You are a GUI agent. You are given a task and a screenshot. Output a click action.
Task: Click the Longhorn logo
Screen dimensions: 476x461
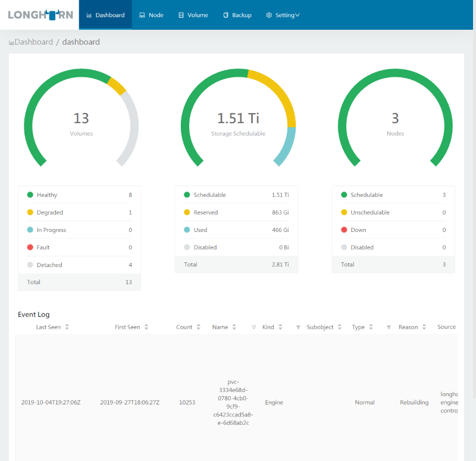click(40, 15)
